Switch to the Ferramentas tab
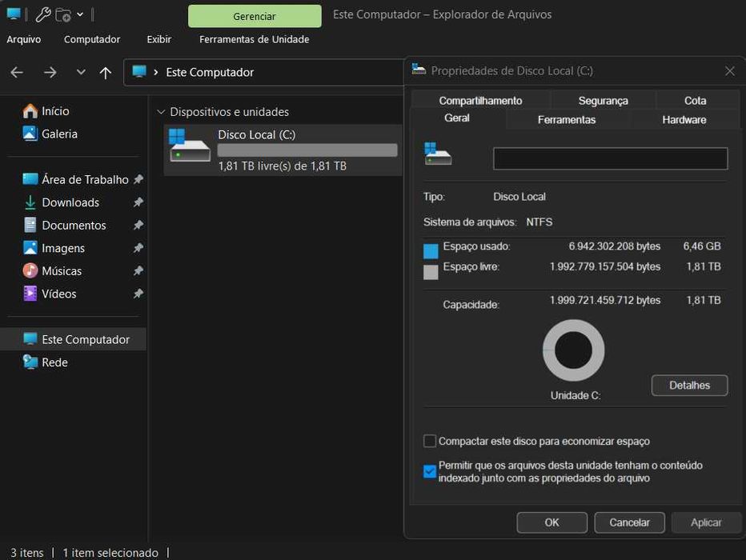This screenshot has width=746, height=560. coord(566,120)
